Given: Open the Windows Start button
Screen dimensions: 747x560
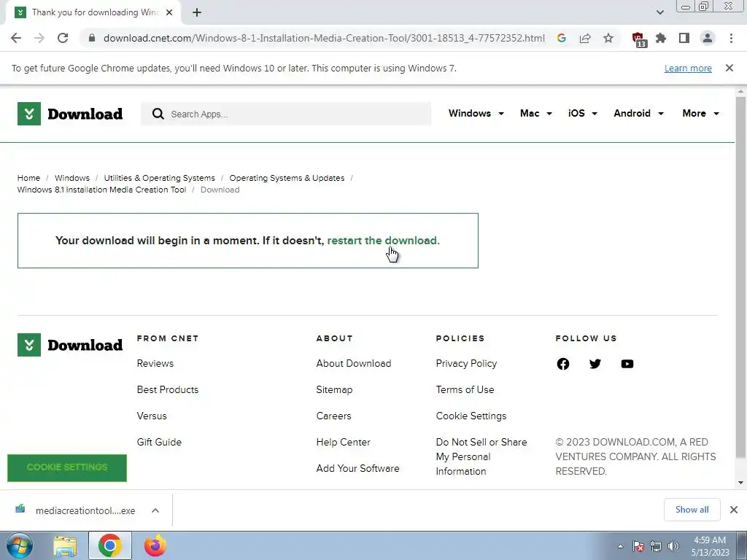Looking at the screenshot, I should coord(18,545).
